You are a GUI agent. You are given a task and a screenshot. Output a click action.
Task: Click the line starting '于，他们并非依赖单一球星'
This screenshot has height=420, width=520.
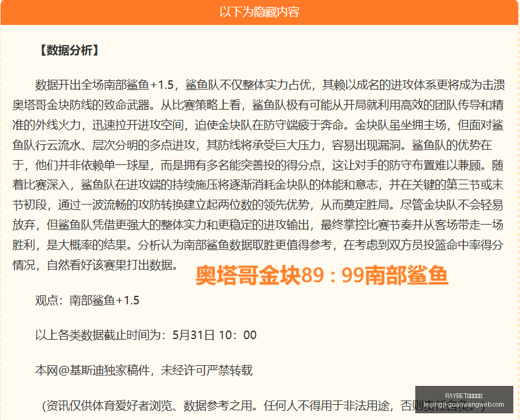258,165
